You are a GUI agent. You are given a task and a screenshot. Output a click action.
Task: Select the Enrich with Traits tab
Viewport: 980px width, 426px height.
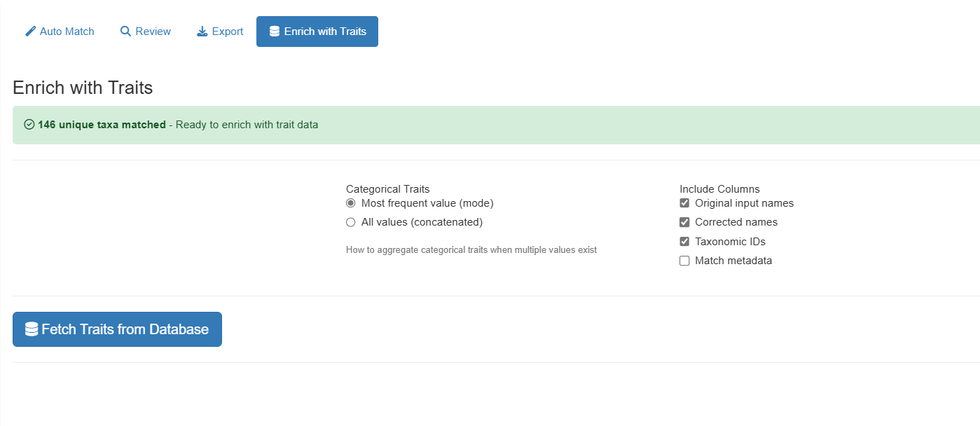pyautogui.click(x=317, y=32)
